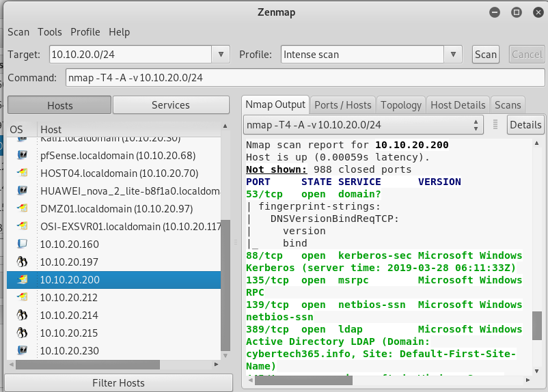Click the host list horizontal scrollbar thumb
The height and width of the screenshot is (392, 548).
point(87,365)
